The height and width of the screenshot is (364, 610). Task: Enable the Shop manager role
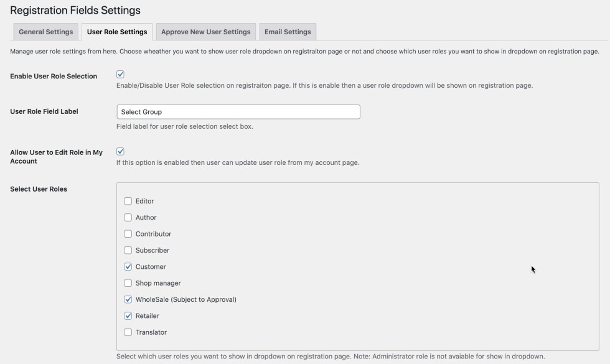coord(128,283)
